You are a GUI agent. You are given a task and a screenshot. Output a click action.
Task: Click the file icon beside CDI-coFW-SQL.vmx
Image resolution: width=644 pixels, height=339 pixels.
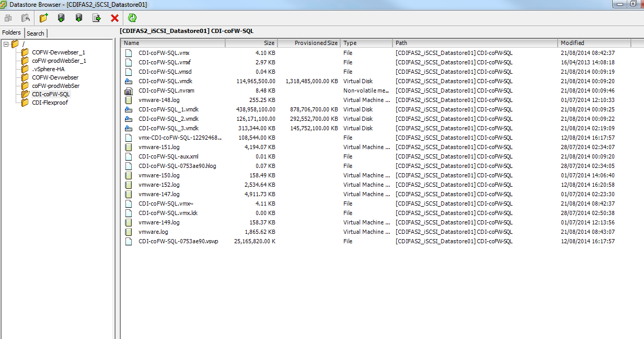[128, 53]
